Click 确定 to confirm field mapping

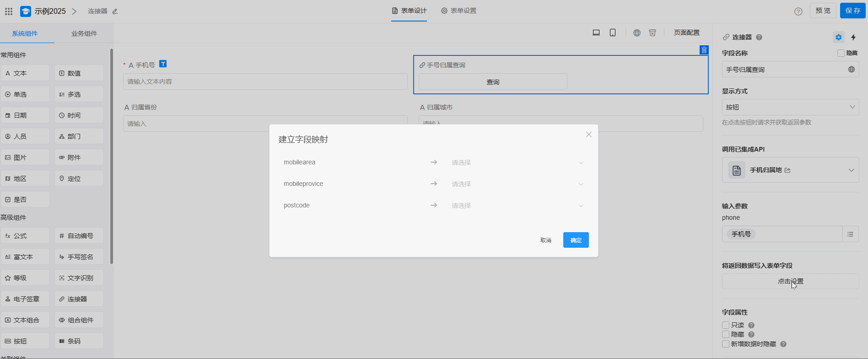pyautogui.click(x=576, y=240)
